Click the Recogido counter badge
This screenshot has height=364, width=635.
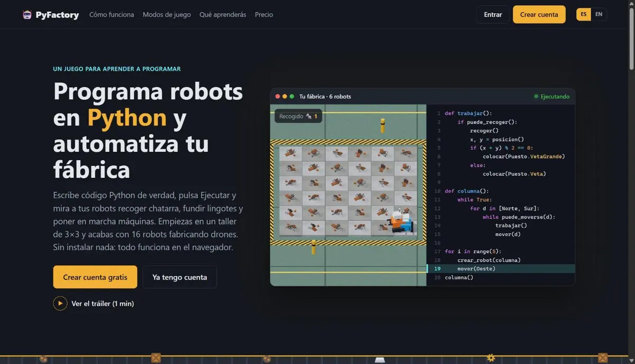(x=298, y=116)
